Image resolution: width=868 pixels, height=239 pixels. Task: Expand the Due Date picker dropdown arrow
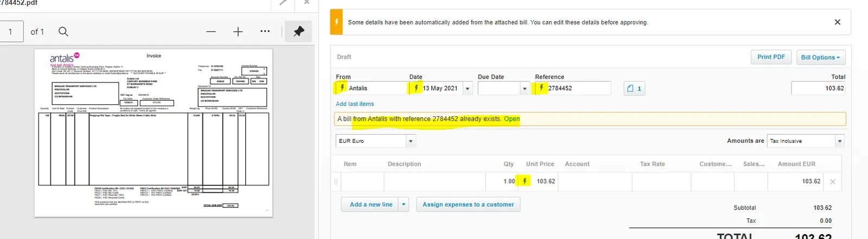point(524,88)
